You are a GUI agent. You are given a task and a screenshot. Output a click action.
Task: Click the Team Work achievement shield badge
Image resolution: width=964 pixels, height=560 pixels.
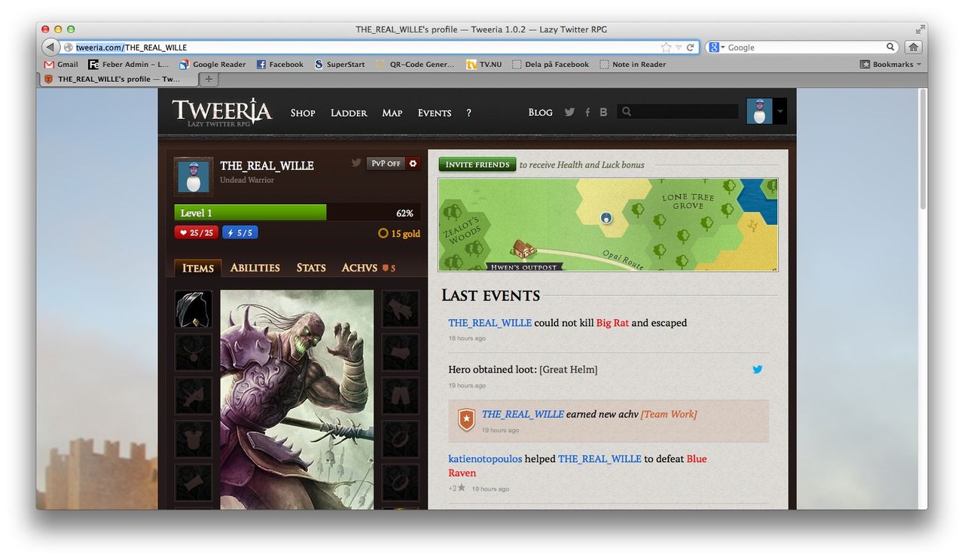point(467,419)
